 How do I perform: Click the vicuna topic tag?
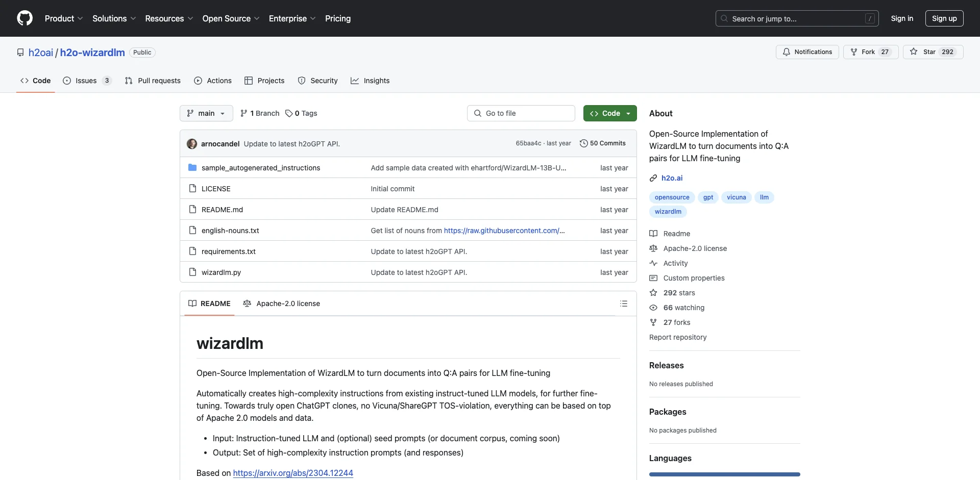click(x=736, y=197)
